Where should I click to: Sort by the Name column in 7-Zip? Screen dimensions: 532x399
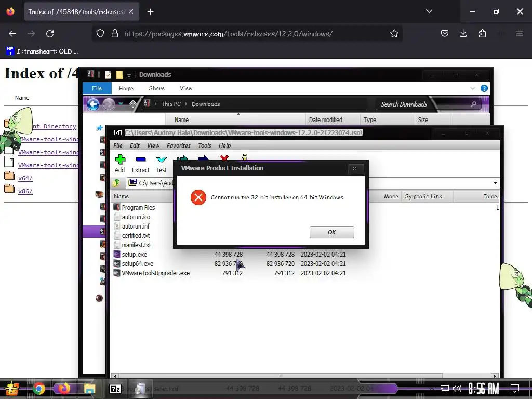(x=121, y=196)
